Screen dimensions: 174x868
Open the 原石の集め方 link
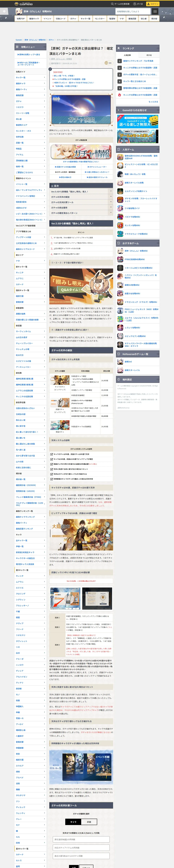pyautogui.click(x=66, y=177)
